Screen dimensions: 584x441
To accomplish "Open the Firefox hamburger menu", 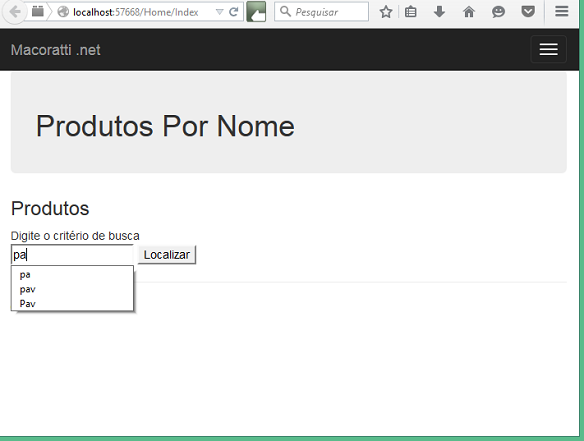I will 561,12.
